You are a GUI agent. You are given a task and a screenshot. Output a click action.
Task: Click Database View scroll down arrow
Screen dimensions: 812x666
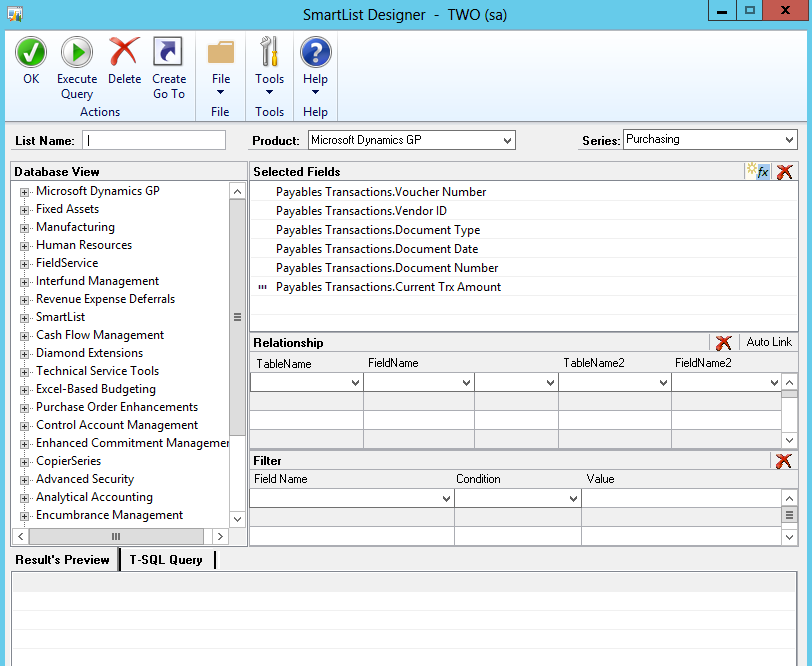pyautogui.click(x=237, y=519)
